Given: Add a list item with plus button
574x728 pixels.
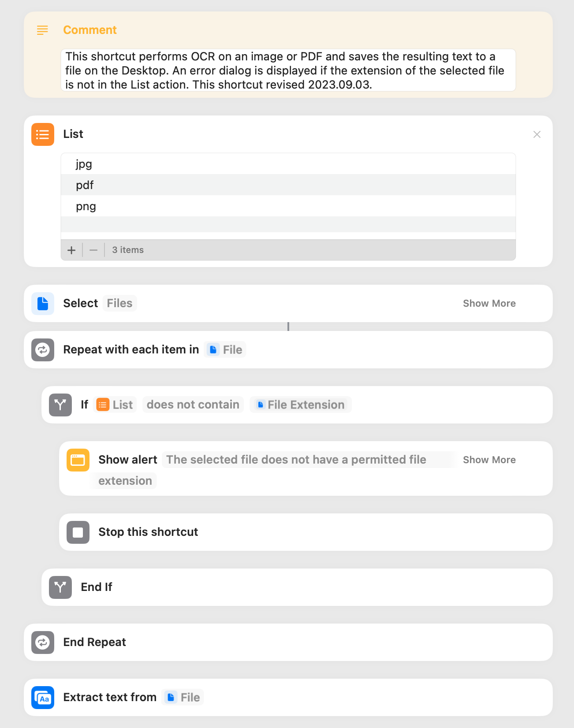Looking at the screenshot, I should click(71, 250).
